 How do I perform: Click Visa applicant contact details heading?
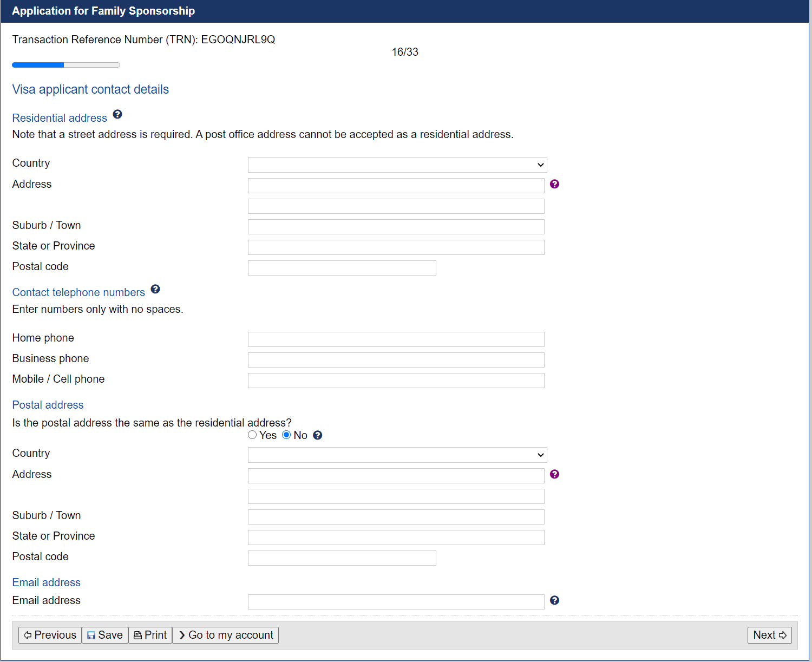[90, 89]
